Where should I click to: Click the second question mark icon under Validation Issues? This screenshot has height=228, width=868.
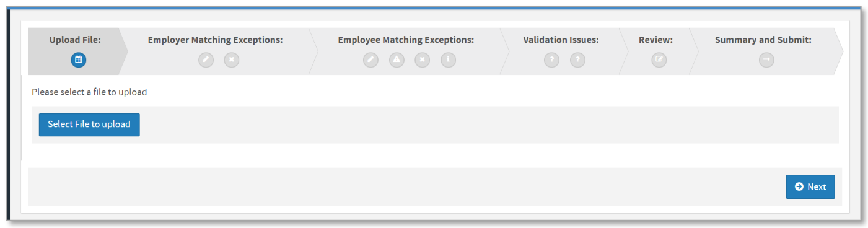(x=577, y=60)
